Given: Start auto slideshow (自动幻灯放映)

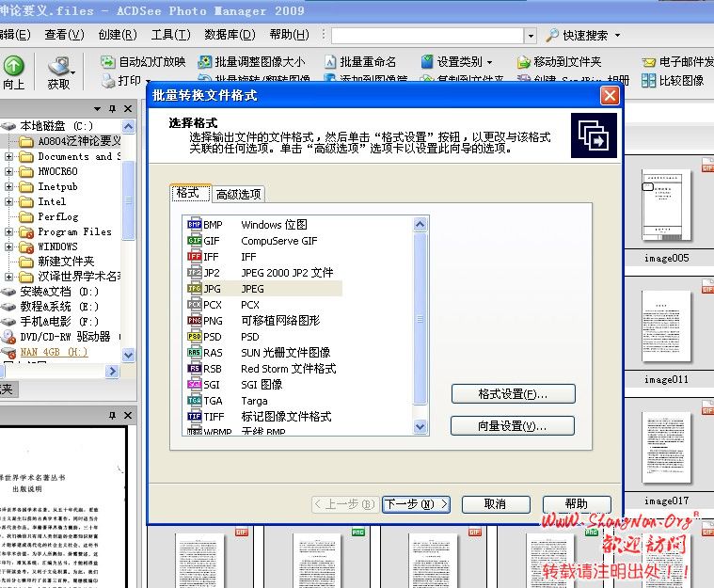Looking at the screenshot, I should pyautogui.click(x=143, y=61).
